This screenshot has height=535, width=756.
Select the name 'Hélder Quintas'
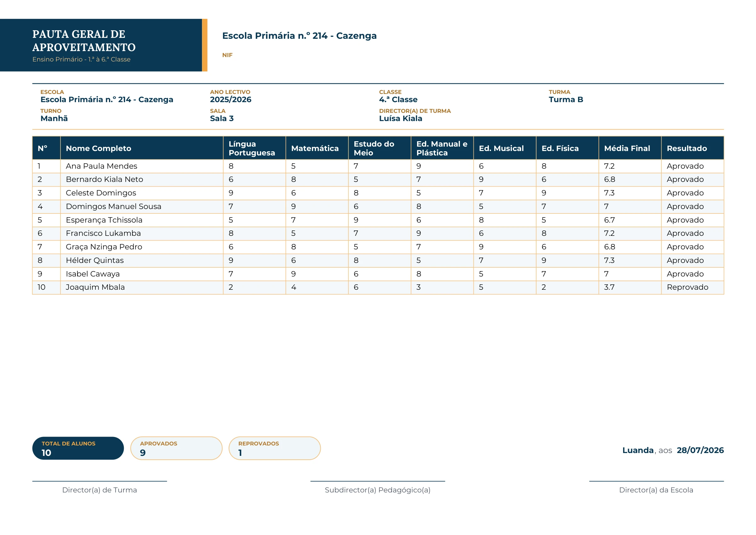[95, 260]
